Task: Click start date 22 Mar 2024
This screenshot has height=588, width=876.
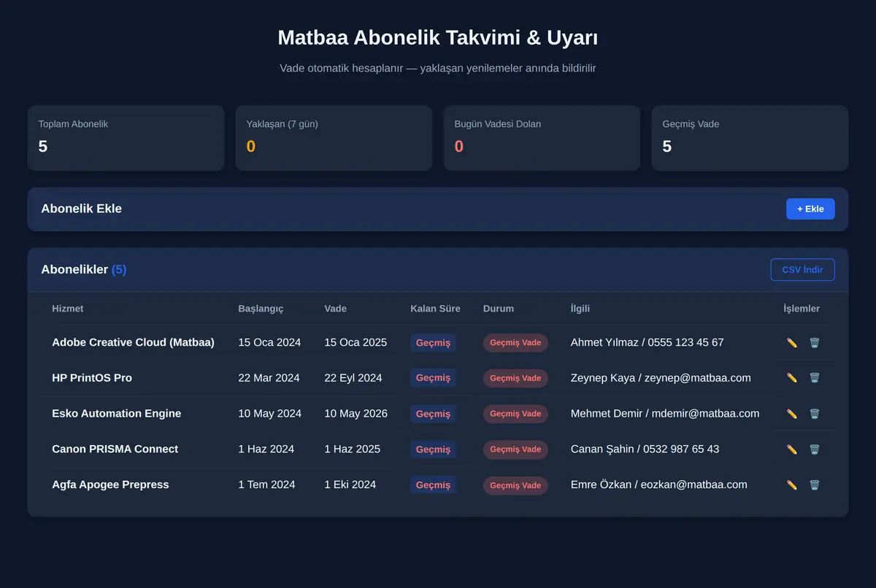Action: (269, 378)
